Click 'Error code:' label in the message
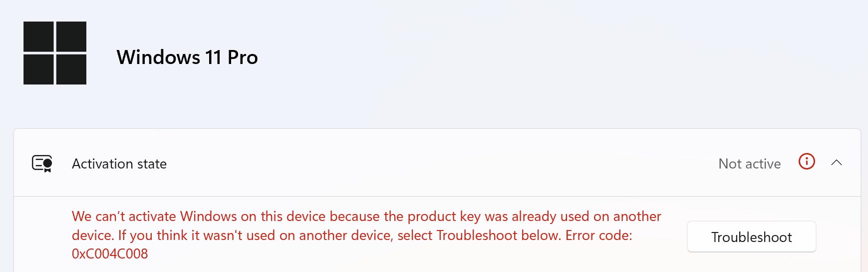 pyautogui.click(x=598, y=235)
